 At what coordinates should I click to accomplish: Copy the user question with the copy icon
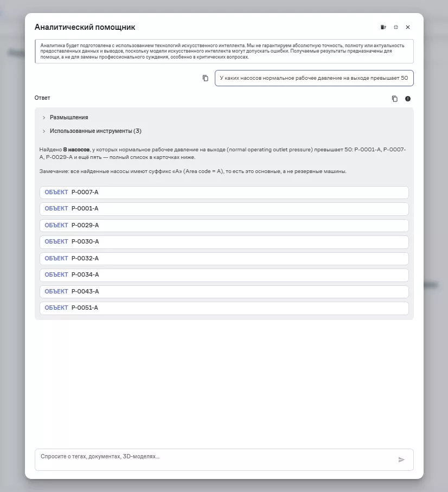click(x=206, y=78)
